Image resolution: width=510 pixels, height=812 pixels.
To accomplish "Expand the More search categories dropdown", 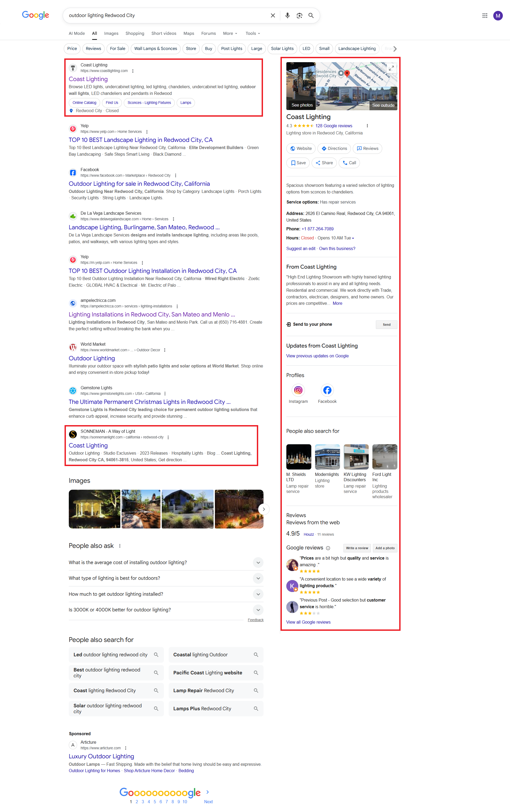I will (230, 33).
